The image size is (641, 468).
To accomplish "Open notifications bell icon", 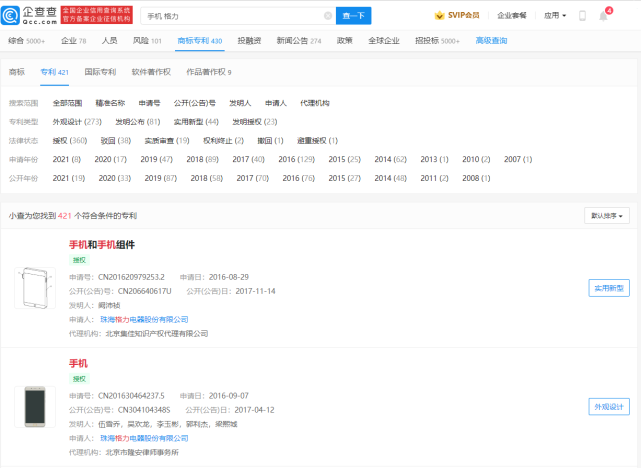I will click(x=603, y=16).
